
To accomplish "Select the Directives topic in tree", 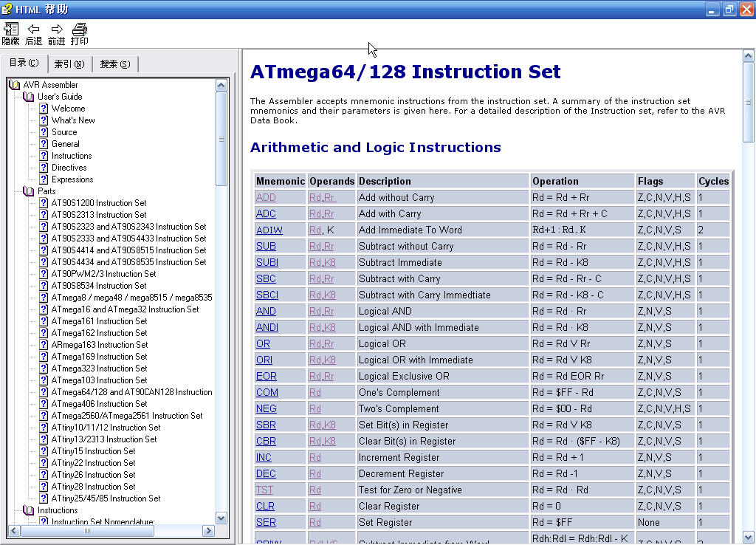I will pyautogui.click(x=69, y=168).
